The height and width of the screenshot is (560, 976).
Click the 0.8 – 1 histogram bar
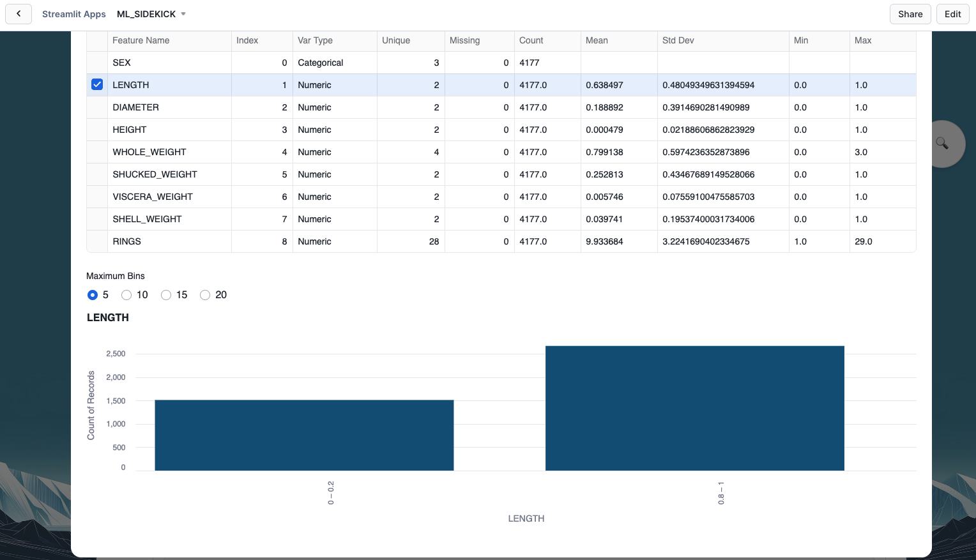tap(694, 409)
